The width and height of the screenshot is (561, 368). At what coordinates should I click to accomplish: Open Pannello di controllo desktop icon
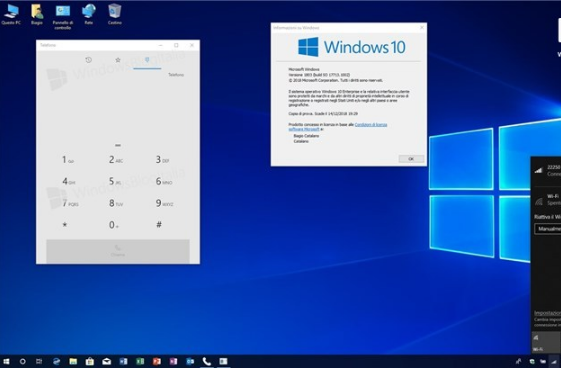(63, 16)
